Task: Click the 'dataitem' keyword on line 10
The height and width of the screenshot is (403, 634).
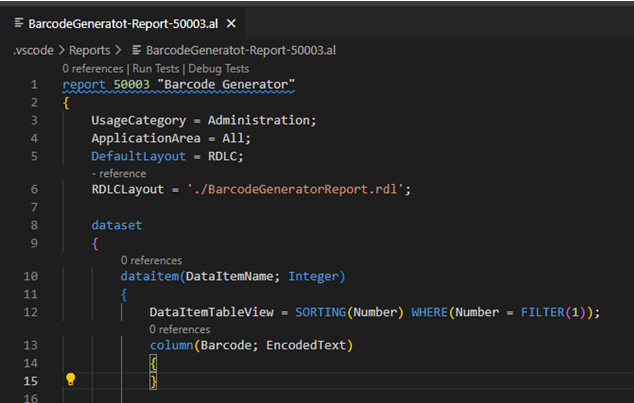Action: tap(150, 276)
